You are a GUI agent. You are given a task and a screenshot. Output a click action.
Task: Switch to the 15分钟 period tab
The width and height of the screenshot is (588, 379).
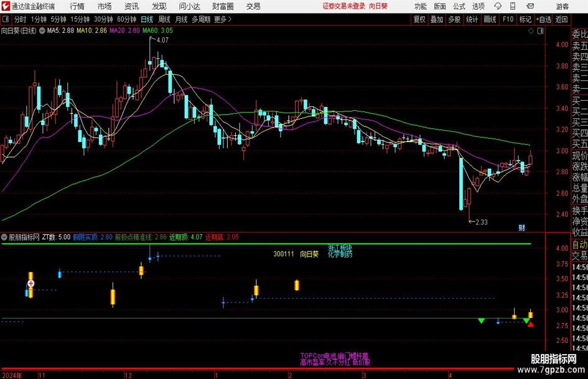(x=80, y=19)
